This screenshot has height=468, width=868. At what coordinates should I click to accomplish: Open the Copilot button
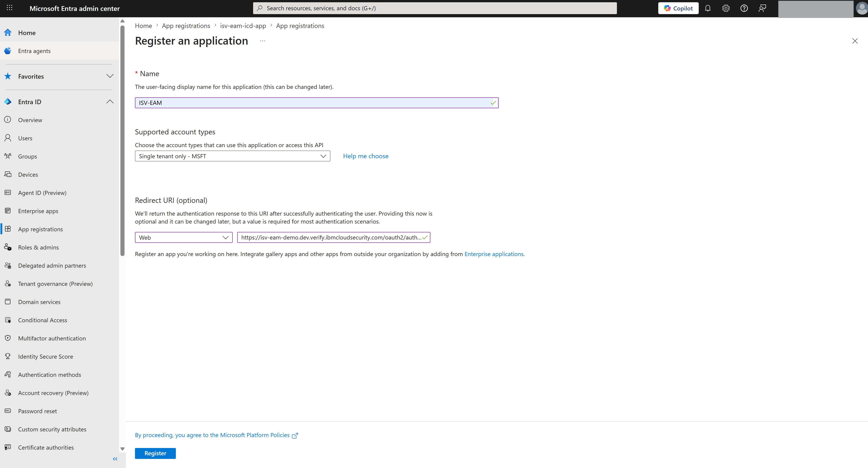coord(678,8)
